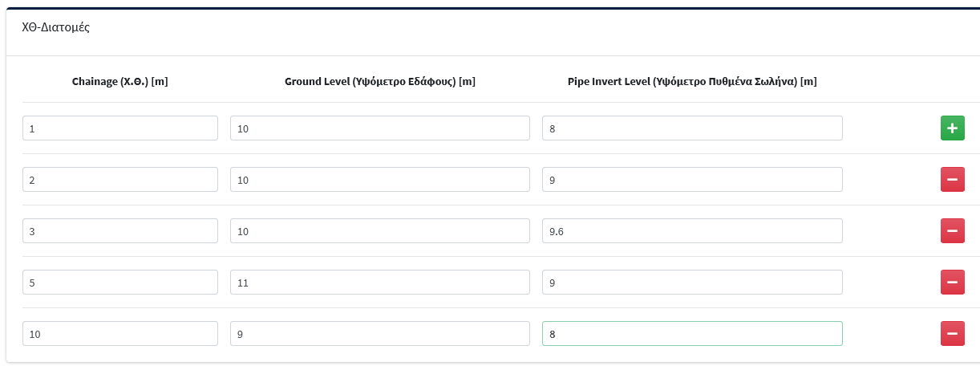
Task: Click pipe invert level in chainage 10 row
Action: 692,334
